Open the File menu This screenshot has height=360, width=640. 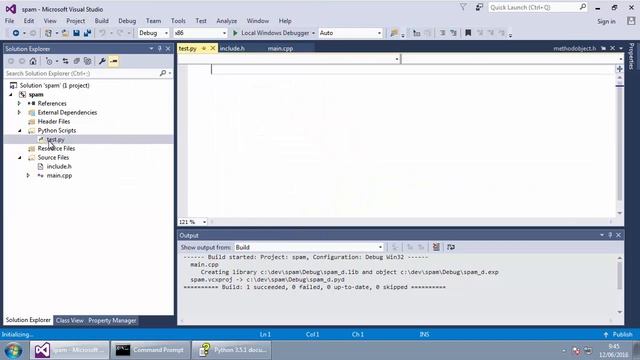(9, 21)
